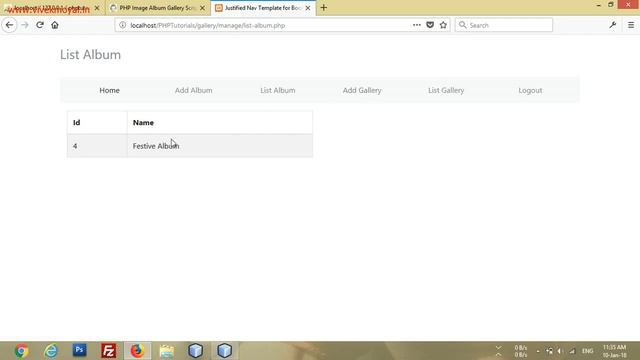Screen dimensions: 640x360
Task: Save page to Pocket icon
Action: pyautogui.click(x=430, y=25)
